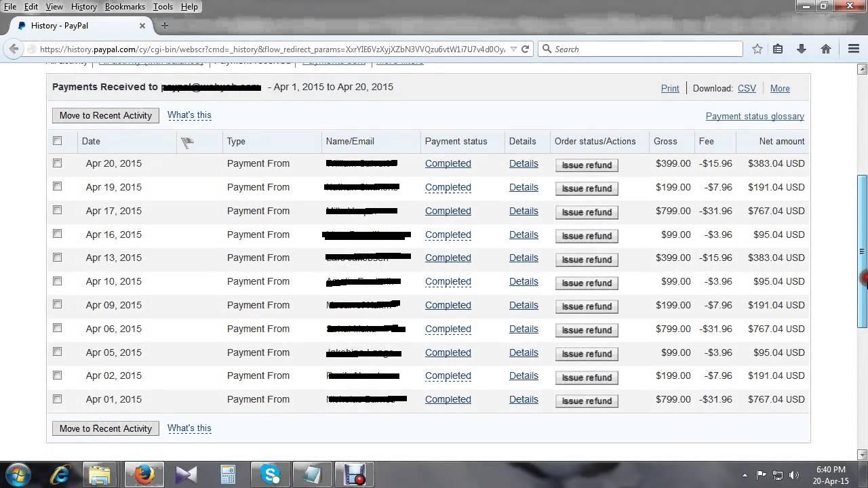Close the History - PayPal tab
Viewport: 868px width, 488px height.
pyautogui.click(x=142, y=26)
